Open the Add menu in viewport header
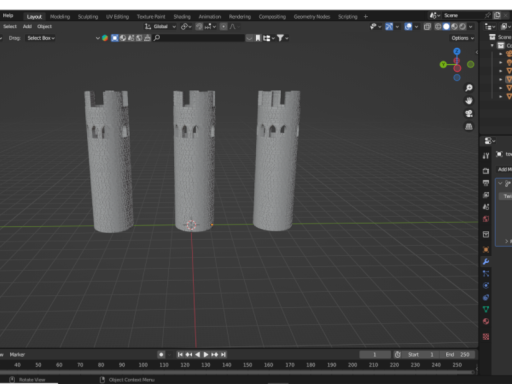This screenshot has height=384, width=512. point(27,27)
